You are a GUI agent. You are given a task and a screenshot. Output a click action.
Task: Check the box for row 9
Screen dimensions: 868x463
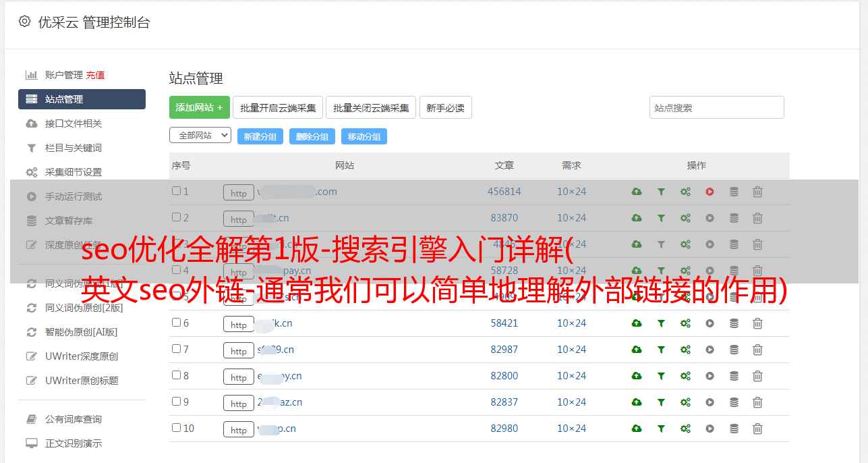(x=176, y=402)
